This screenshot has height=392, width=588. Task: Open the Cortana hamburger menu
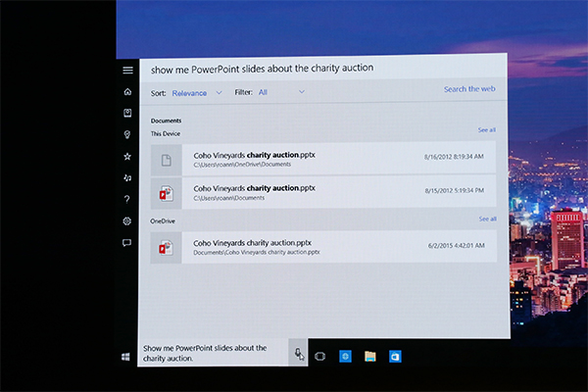coord(127,70)
